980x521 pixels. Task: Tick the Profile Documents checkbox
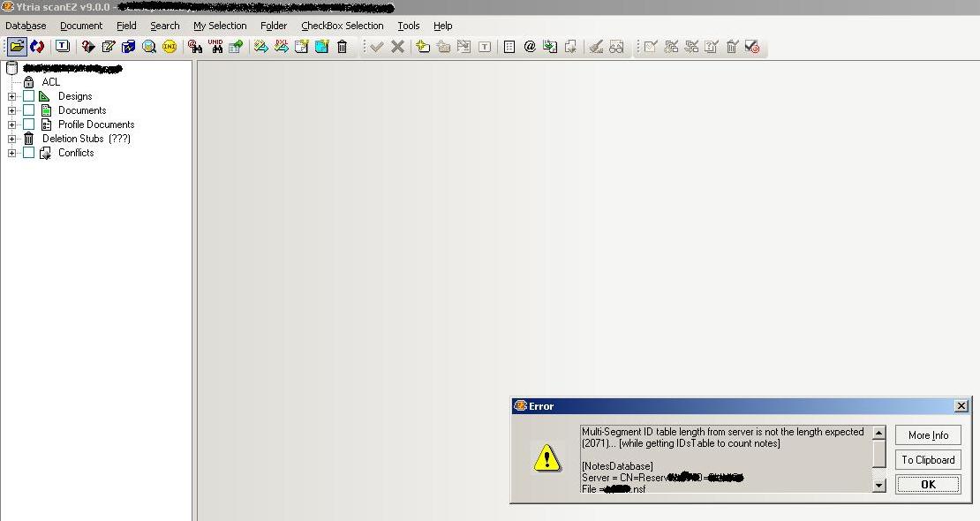point(29,124)
